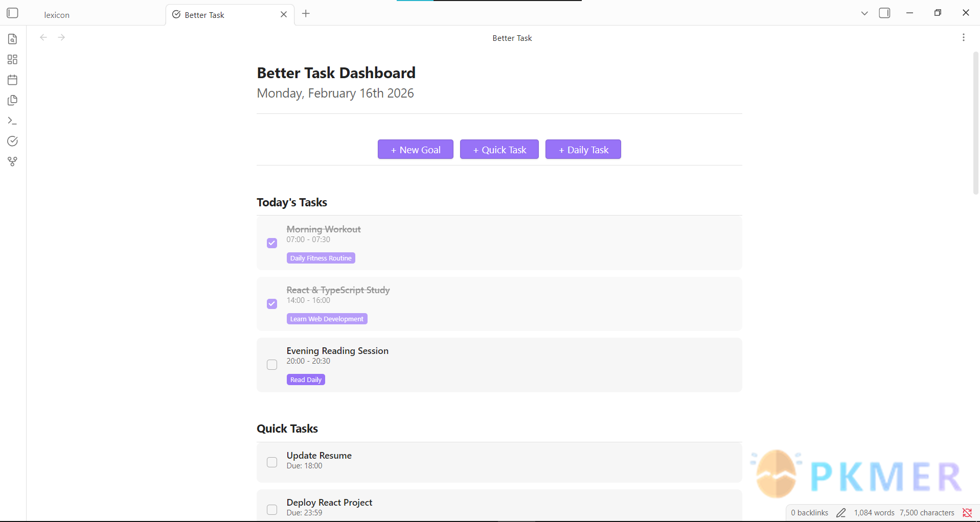The image size is (980, 522).
Task: Click the pencil edit-mode icon in the status bar
Action: [x=841, y=512]
